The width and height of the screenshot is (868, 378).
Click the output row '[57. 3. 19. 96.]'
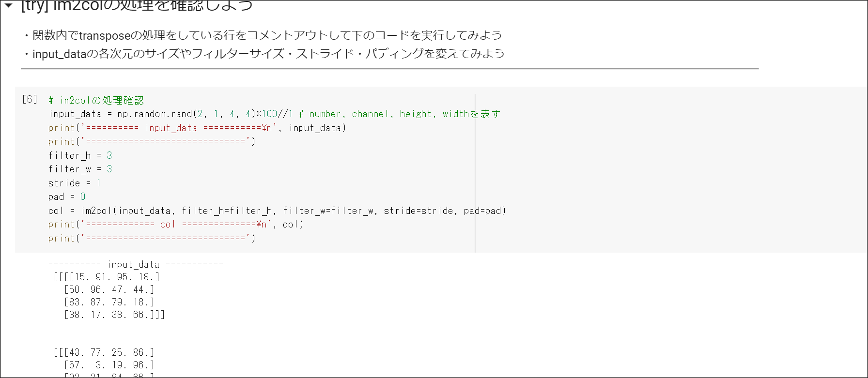109,365
